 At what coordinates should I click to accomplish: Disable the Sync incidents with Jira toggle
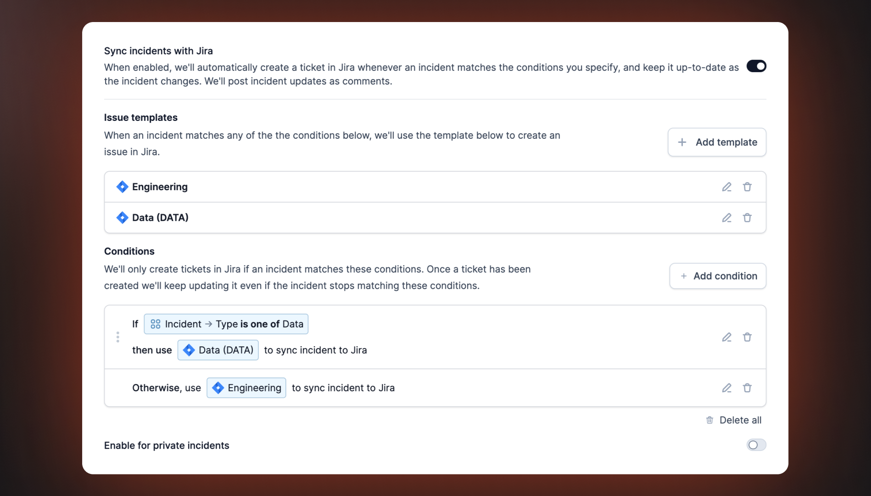[756, 66]
